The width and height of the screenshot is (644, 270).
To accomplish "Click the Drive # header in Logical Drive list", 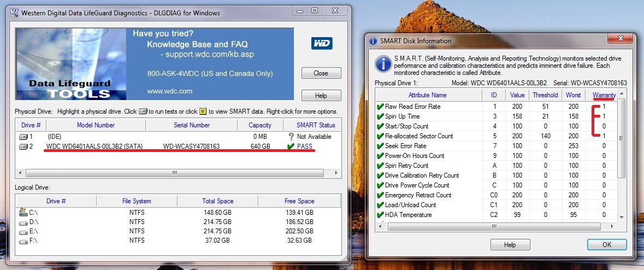I will (56, 201).
